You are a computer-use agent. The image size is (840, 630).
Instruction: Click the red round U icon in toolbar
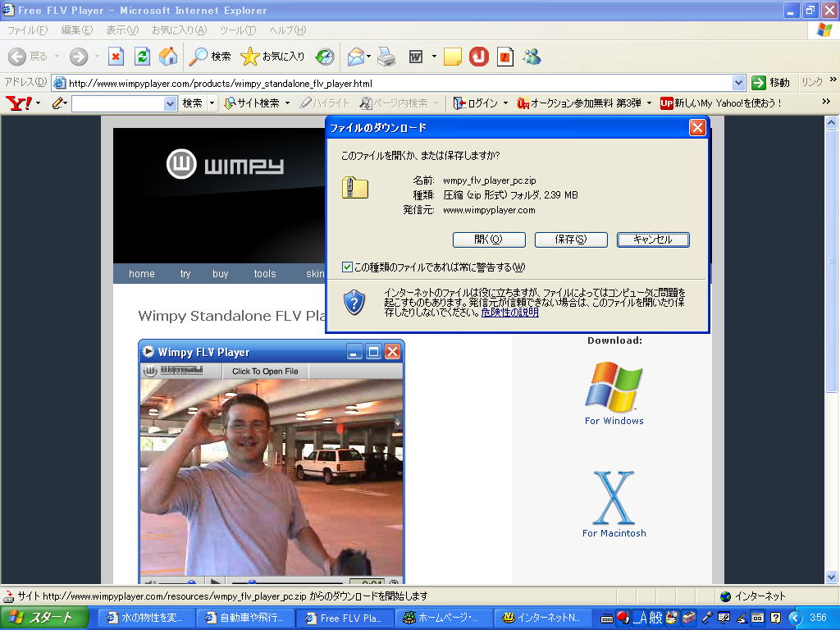click(479, 57)
